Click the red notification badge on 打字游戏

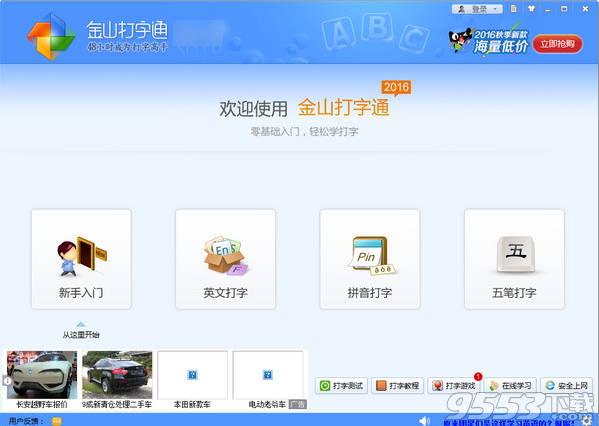(478, 377)
